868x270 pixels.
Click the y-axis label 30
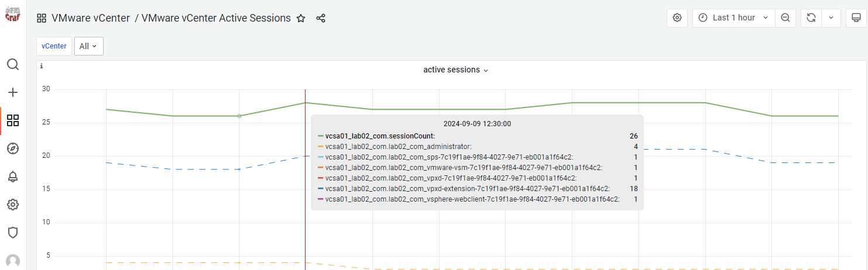tap(46, 89)
